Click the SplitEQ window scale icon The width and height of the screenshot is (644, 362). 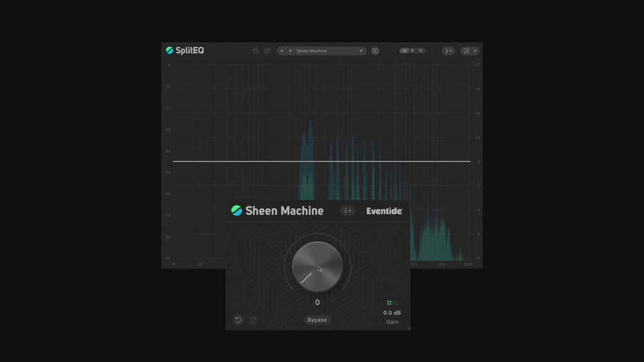[x=466, y=51]
